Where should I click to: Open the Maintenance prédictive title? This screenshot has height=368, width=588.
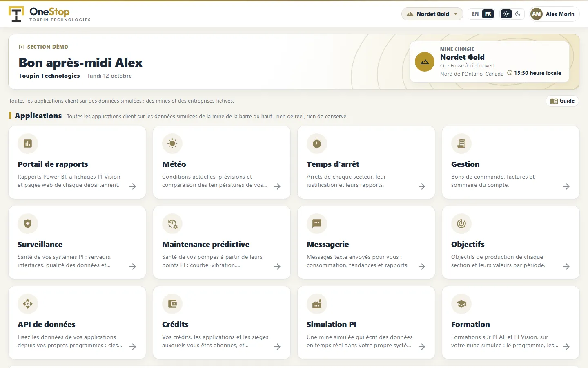(206, 244)
